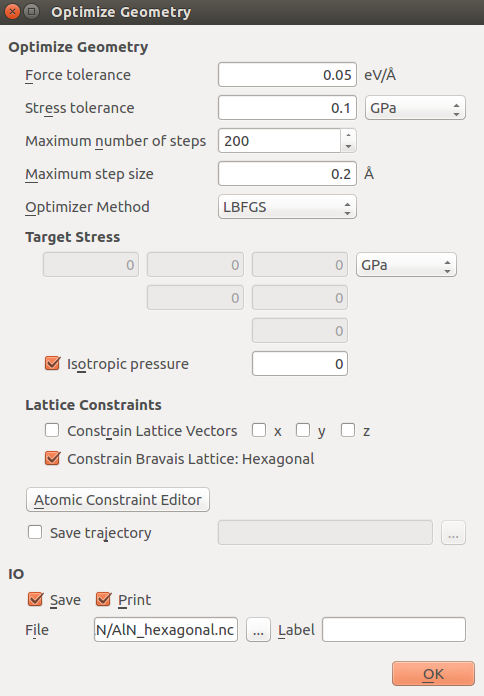
Task: Click the Label text field
Action: coord(394,629)
